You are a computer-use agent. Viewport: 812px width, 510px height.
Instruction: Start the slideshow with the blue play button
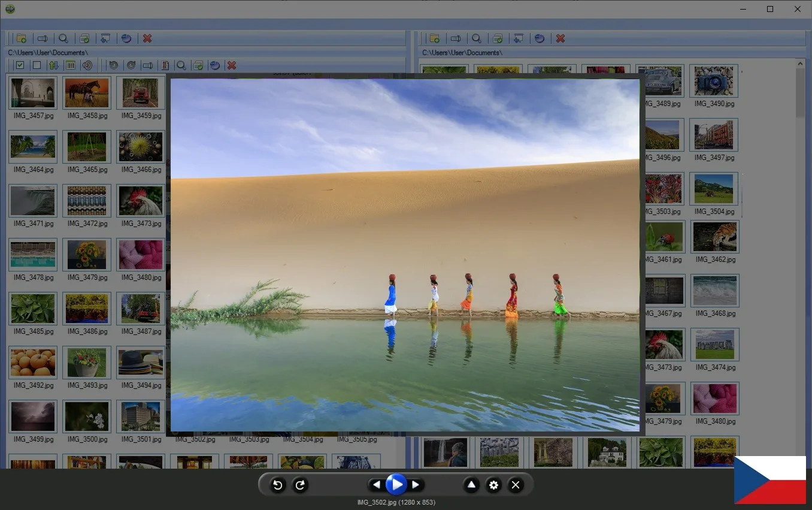click(396, 484)
